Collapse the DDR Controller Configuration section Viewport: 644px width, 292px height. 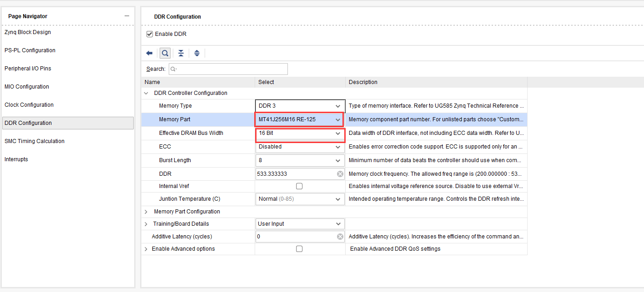[x=146, y=93]
